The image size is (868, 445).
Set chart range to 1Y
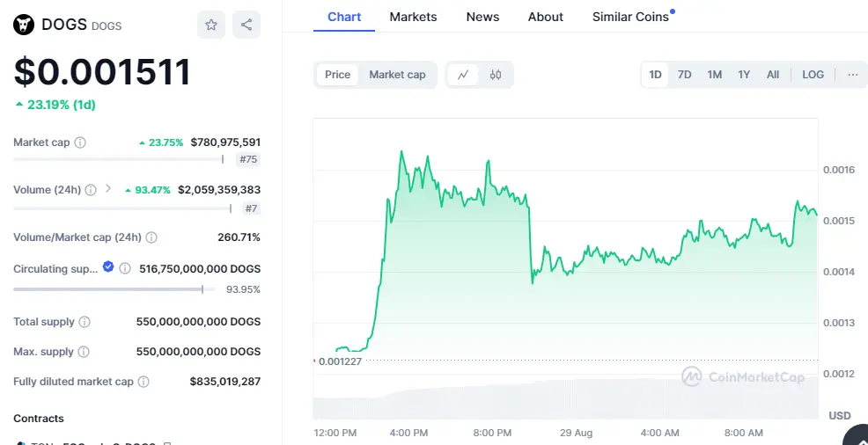coord(744,75)
